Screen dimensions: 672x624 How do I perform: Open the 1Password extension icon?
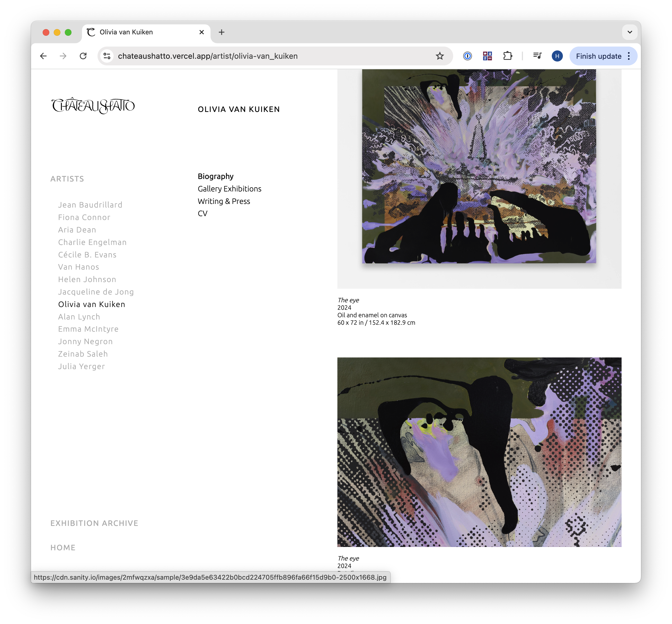coord(467,56)
